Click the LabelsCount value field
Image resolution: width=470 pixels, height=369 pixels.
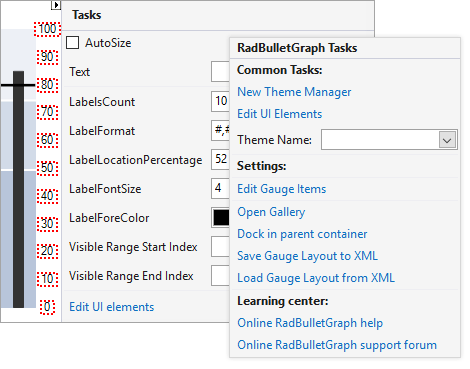point(220,101)
